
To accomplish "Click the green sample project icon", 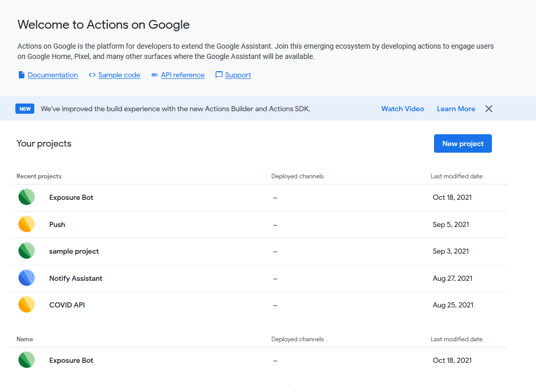I will pos(27,251).
